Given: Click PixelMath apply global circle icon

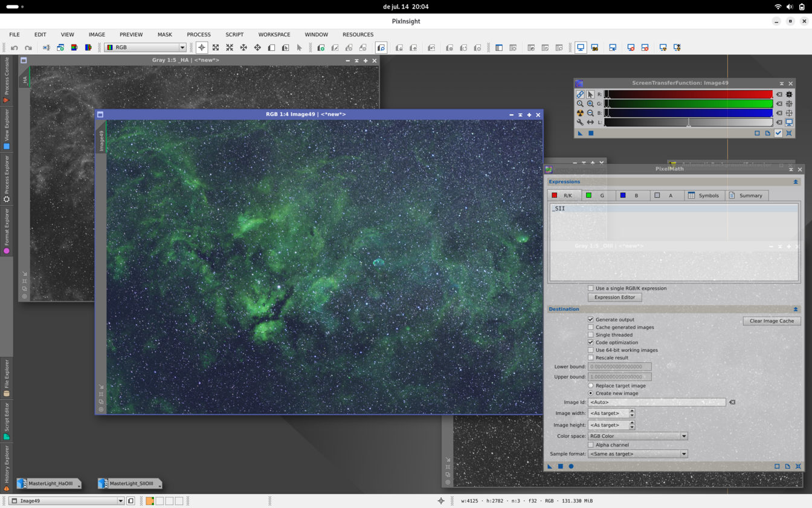Looking at the screenshot, I should click(571, 466).
